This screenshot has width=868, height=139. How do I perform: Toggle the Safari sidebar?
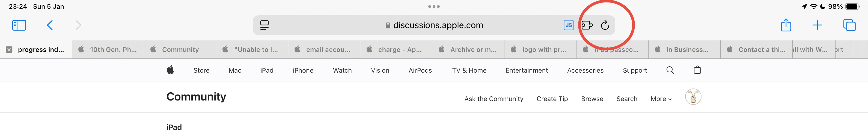click(x=19, y=25)
